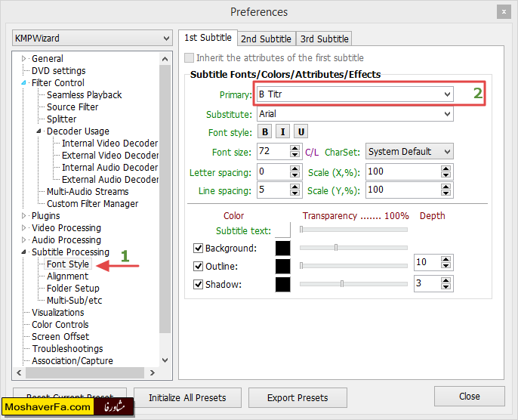Open the Substitute font dropdown
Viewport: 518px width, 420px height.
point(447,115)
